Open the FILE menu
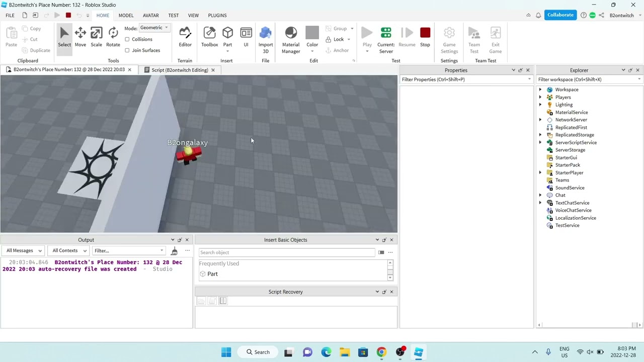This screenshot has width=644, height=362. pos(10,15)
